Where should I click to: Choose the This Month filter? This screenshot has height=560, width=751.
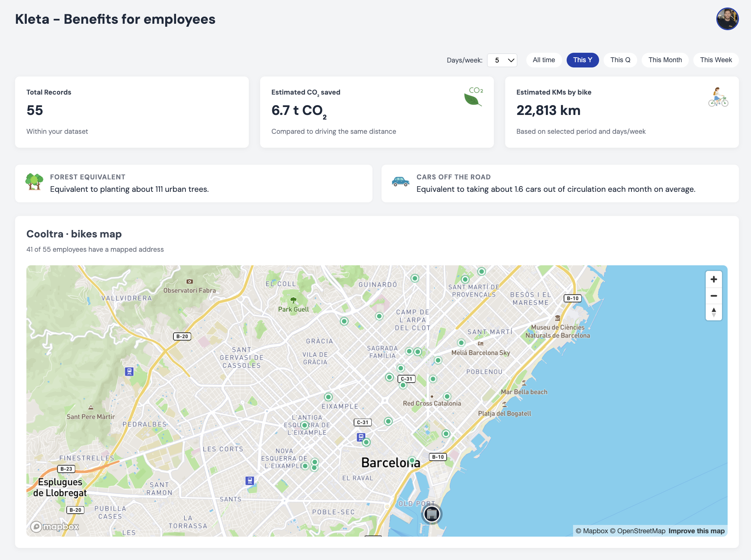coord(665,60)
